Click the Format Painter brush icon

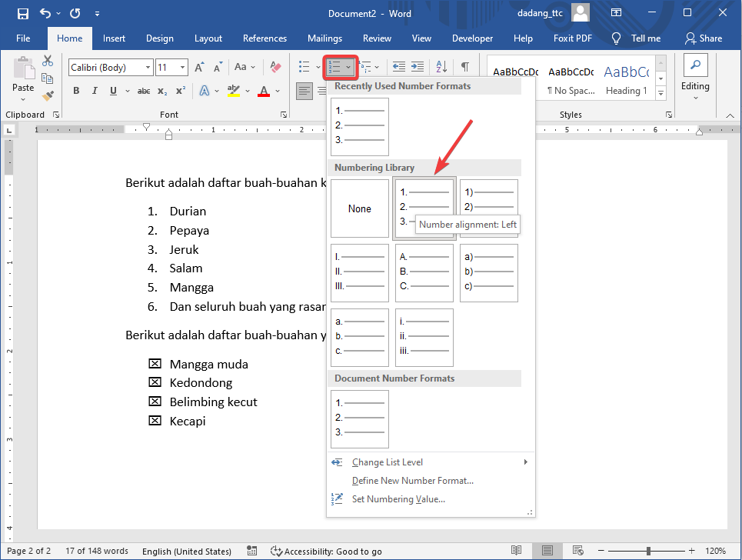pyautogui.click(x=48, y=96)
